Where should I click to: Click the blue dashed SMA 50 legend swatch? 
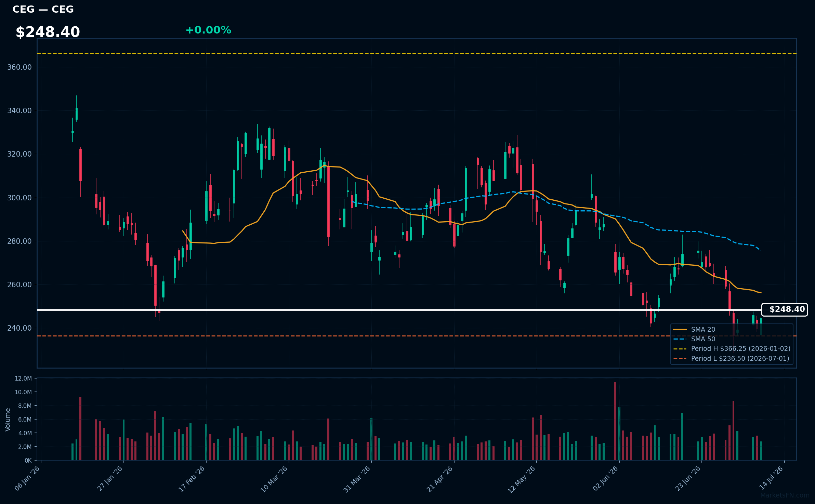click(680, 339)
